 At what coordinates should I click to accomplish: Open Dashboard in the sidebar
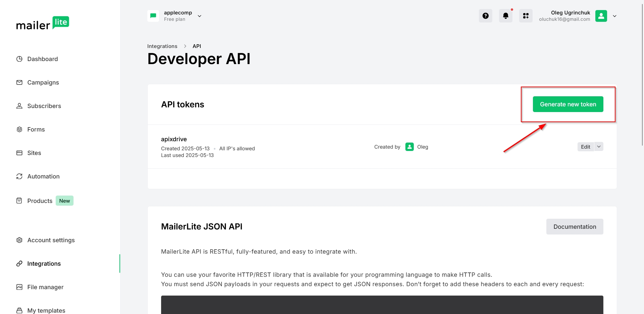coord(43,59)
